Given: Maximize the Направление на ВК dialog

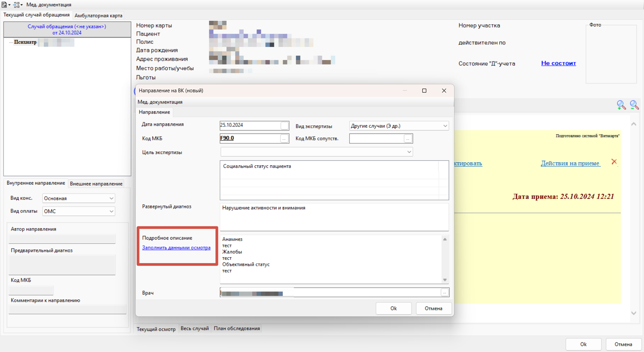Looking at the screenshot, I should [x=424, y=91].
